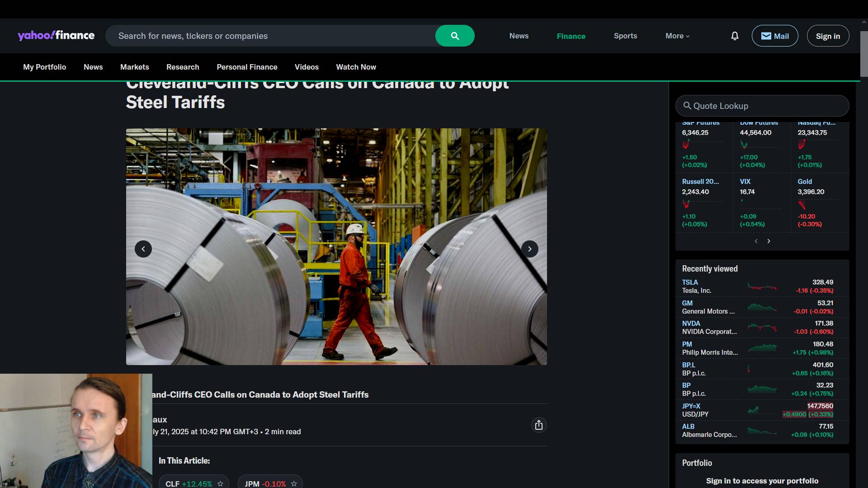Open the Research navigation tab
The width and height of the screenshot is (868, 488).
[x=183, y=67]
